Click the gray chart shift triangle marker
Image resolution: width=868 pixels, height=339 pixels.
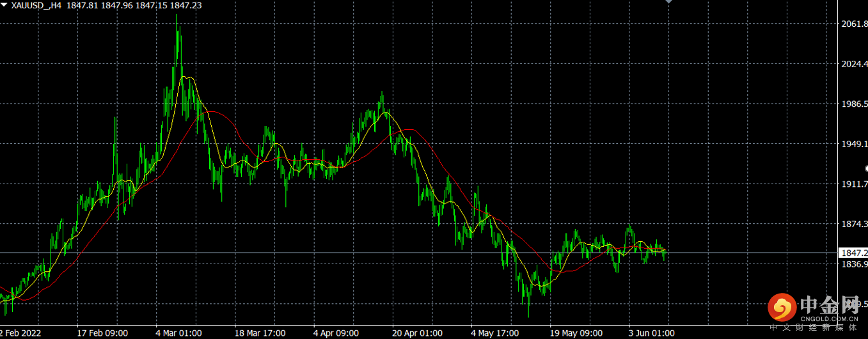[669, 2]
